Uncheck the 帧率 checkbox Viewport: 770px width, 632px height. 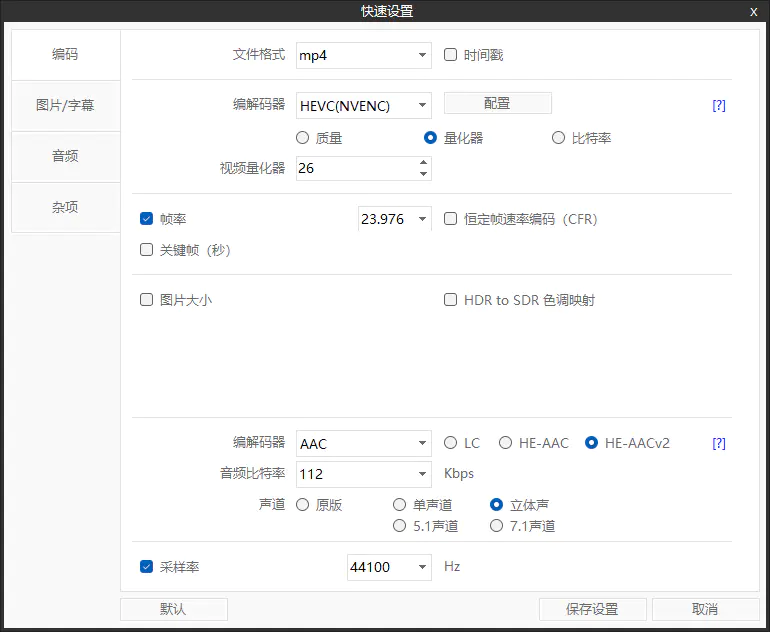[147, 218]
